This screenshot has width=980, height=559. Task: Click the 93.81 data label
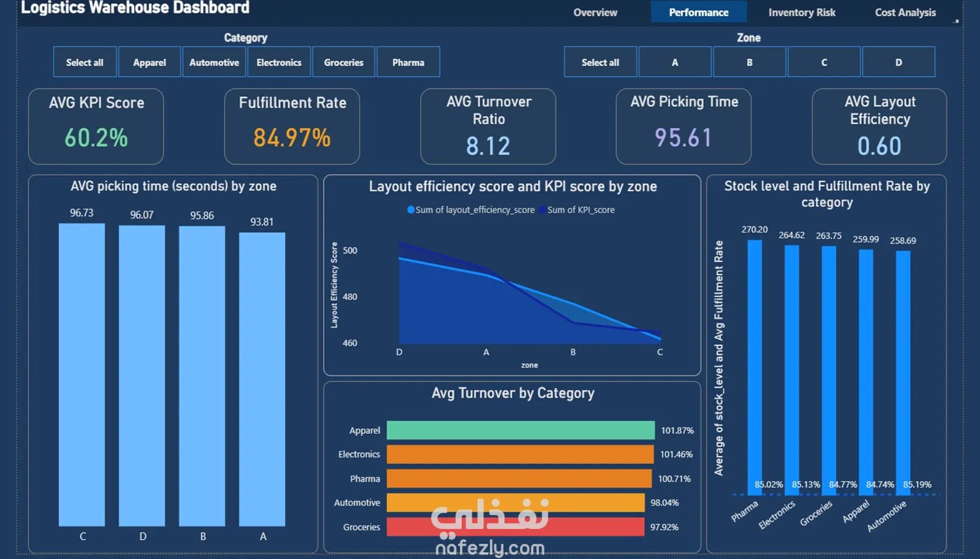(262, 222)
